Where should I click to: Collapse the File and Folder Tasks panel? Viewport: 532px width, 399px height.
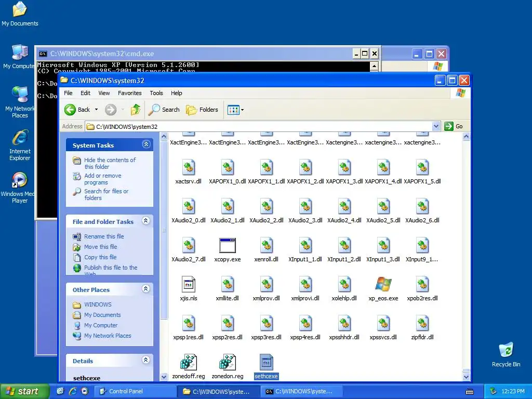point(146,221)
